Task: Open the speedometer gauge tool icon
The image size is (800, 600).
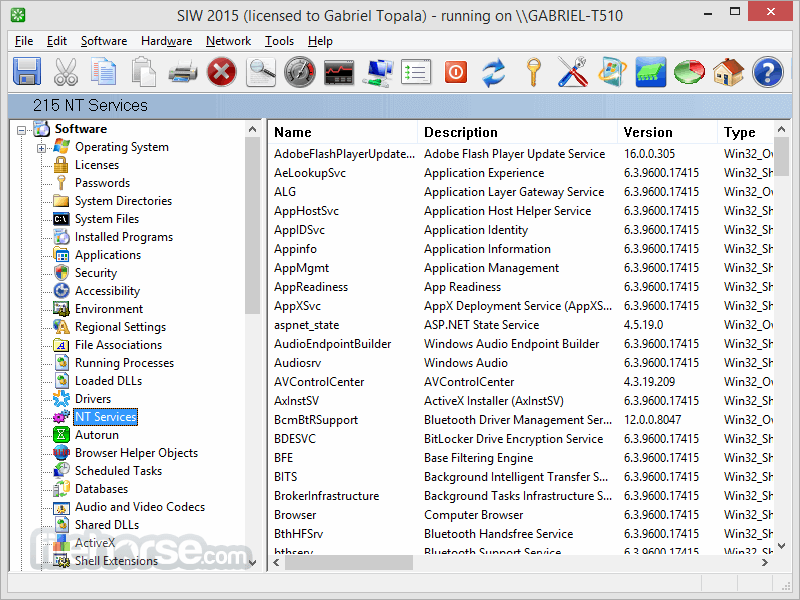Action: tap(300, 71)
